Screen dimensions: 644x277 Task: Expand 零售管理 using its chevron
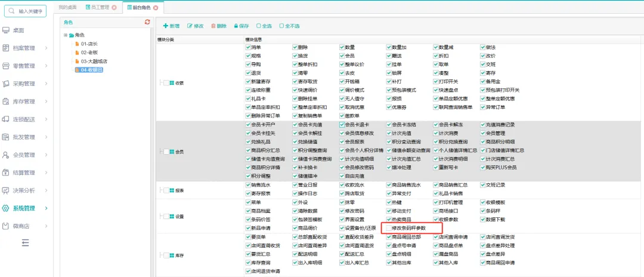47,66
